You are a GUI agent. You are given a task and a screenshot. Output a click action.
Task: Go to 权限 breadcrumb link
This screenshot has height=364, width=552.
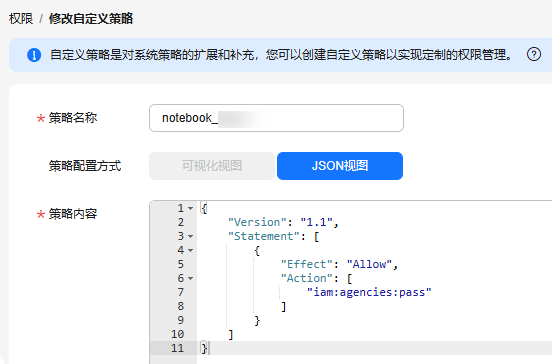click(21, 19)
